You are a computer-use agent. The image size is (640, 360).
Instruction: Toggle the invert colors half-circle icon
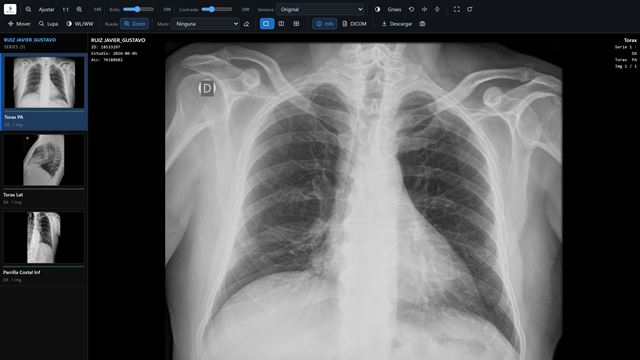377,9
